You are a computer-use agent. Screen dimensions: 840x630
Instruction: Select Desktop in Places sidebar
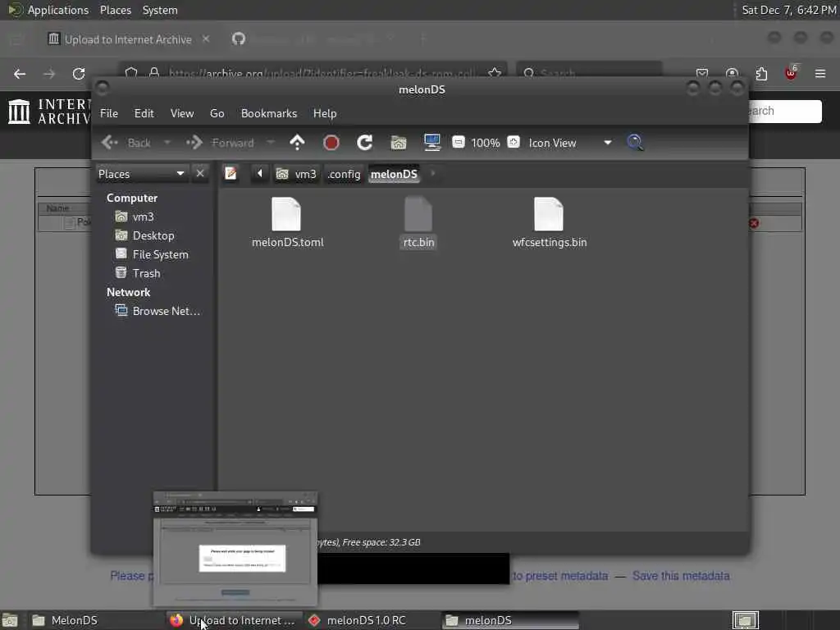[x=153, y=235]
